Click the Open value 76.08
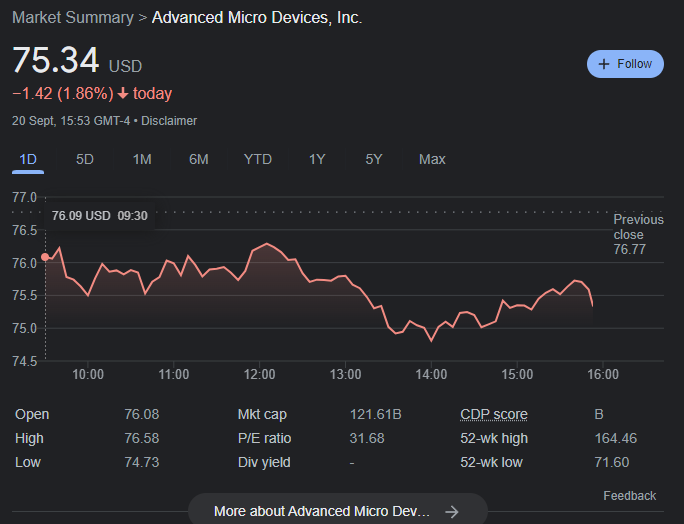Image resolution: width=684 pixels, height=524 pixels. click(142, 414)
